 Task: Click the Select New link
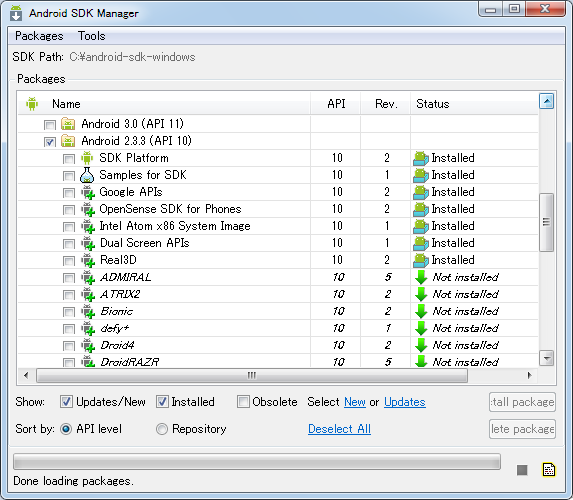355,402
